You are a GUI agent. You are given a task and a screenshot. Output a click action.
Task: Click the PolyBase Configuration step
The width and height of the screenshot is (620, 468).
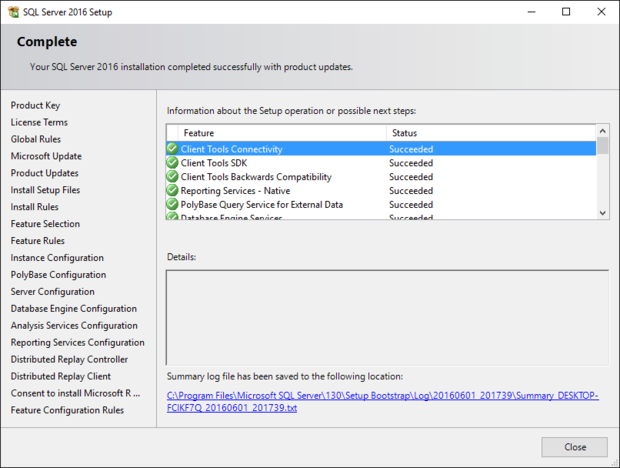[x=59, y=275]
